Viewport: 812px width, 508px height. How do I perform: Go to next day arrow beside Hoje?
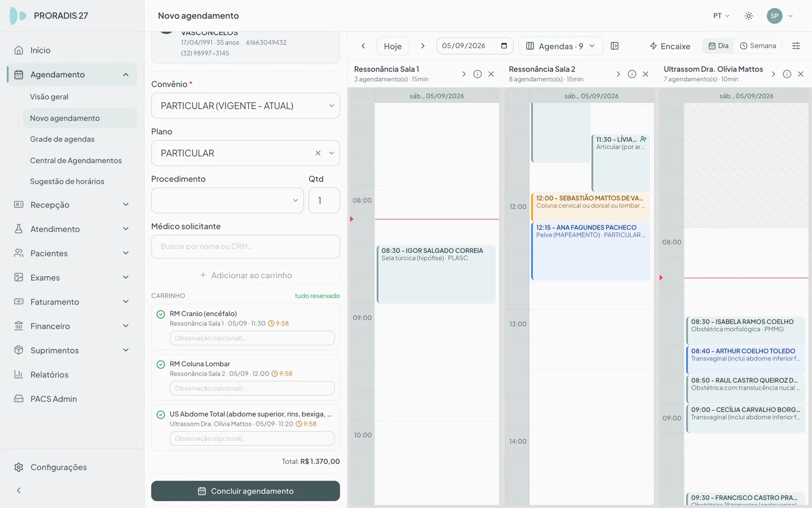tap(423, 46)
